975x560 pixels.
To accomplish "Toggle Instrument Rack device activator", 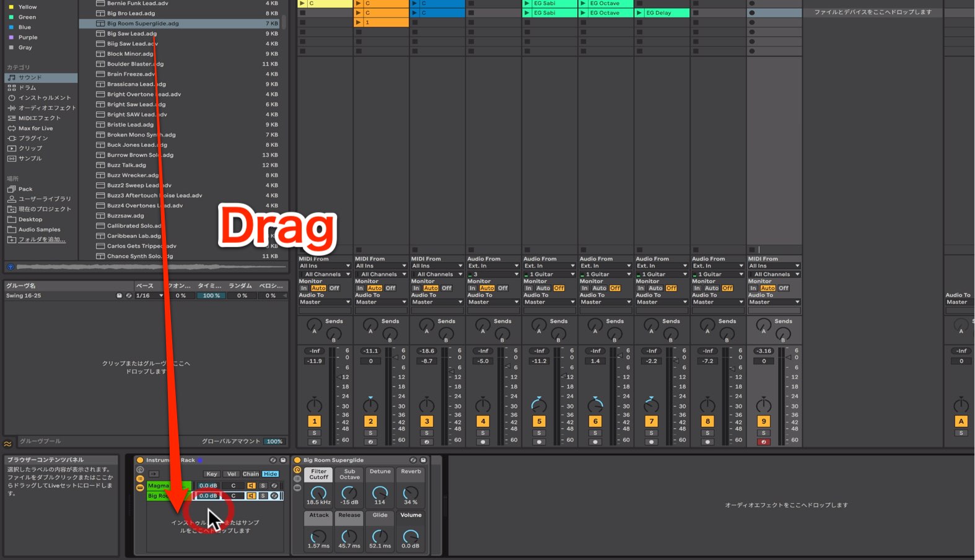I will pyautogui.click(x=140, y=460).
